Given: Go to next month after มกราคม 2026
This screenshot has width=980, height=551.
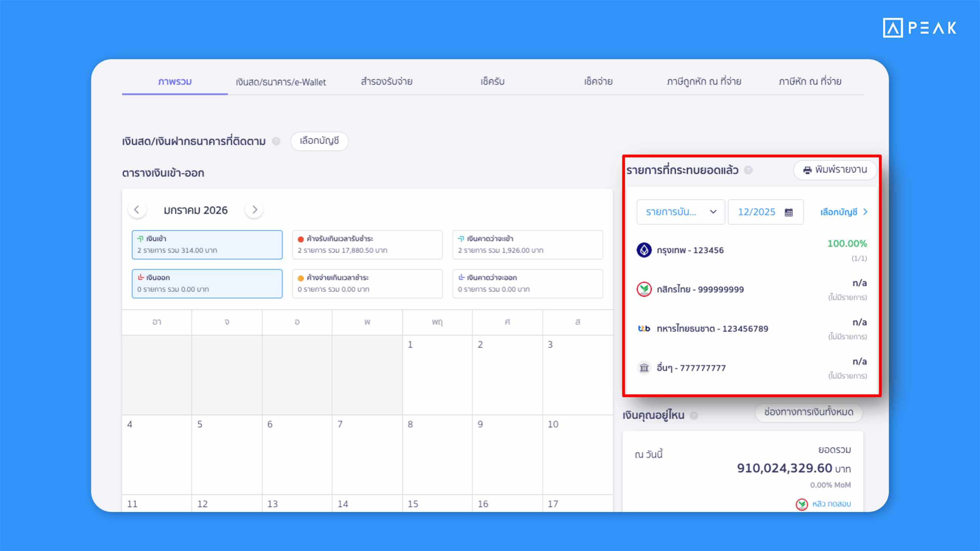Looking at the screenshot, I should pyautogui.click(x=255, y=210).
